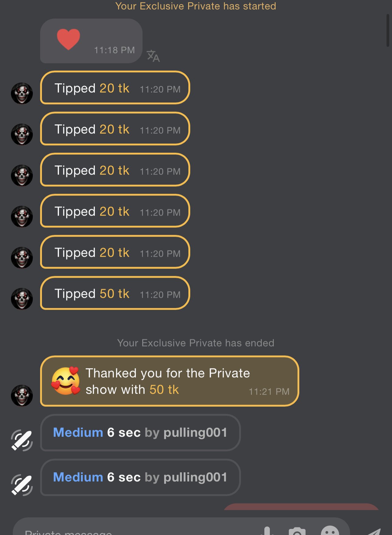Click the translate icon beside the heart message
Viewport: 392px width, 535px height.
(153, 56)
